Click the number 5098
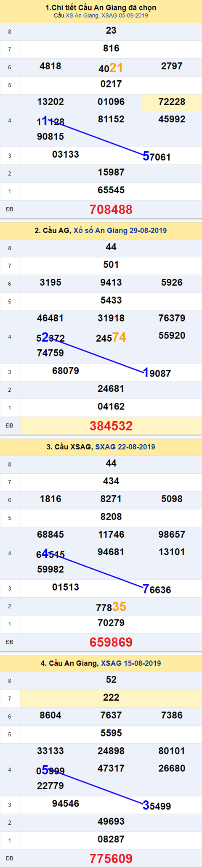202x868 pixels. click(172, 499)
